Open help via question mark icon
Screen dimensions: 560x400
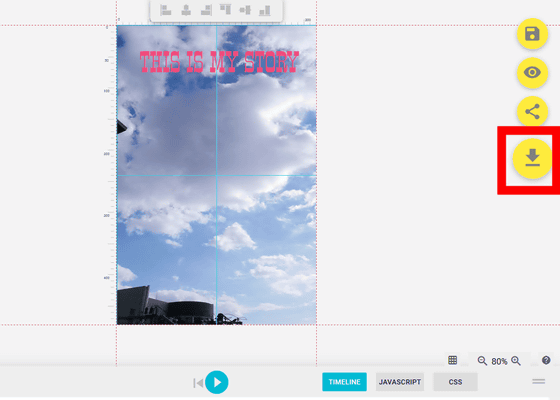[546, 360]
